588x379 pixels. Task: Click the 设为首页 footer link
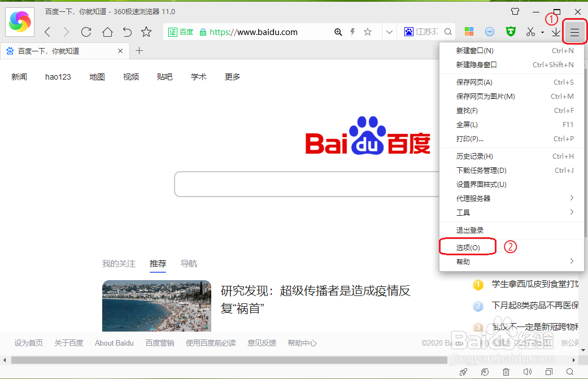tap(28, 343)
